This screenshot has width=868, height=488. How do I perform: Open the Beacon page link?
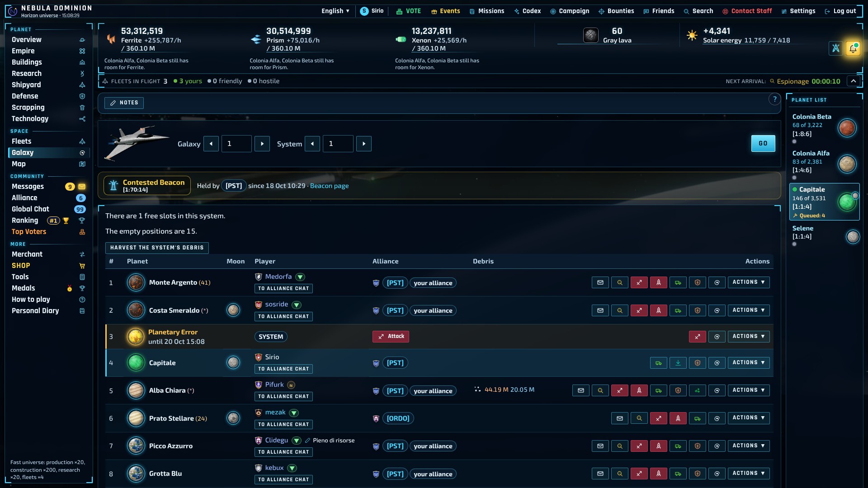click(329, 186)
